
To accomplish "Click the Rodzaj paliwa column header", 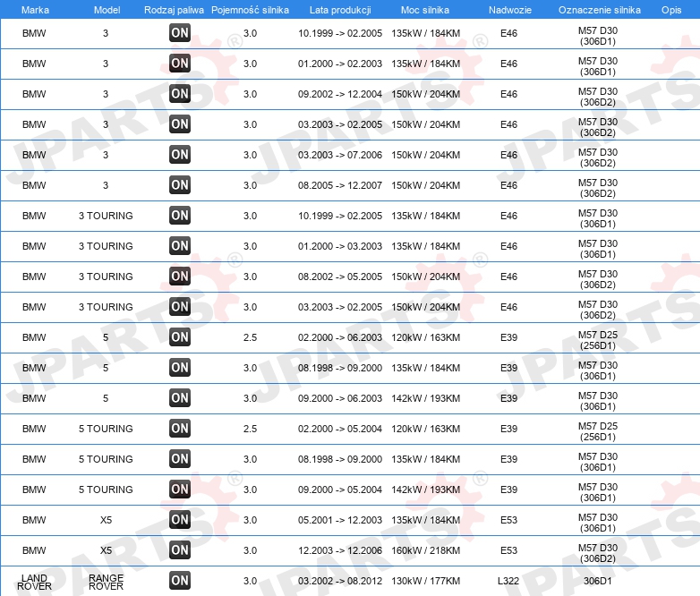I will (174, 10).
